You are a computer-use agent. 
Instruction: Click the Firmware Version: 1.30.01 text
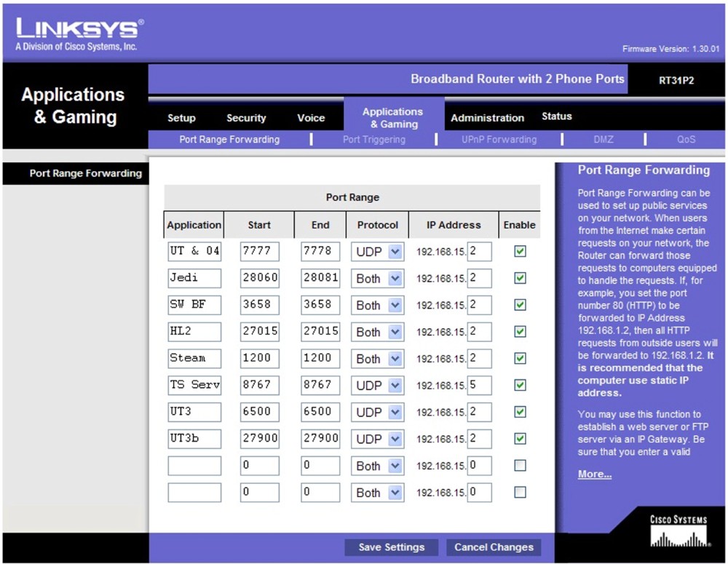671,49
